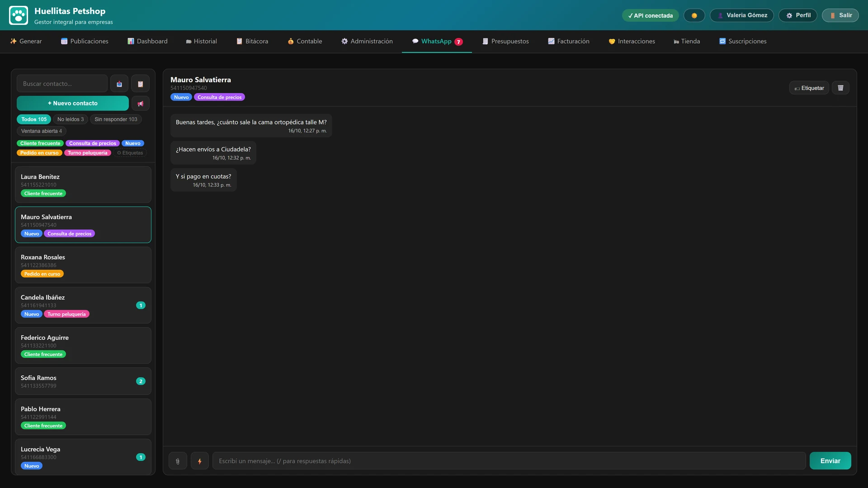Open the Etiquetas tag manager chip
The image size is (868, 488).
(x=130, y=153)
